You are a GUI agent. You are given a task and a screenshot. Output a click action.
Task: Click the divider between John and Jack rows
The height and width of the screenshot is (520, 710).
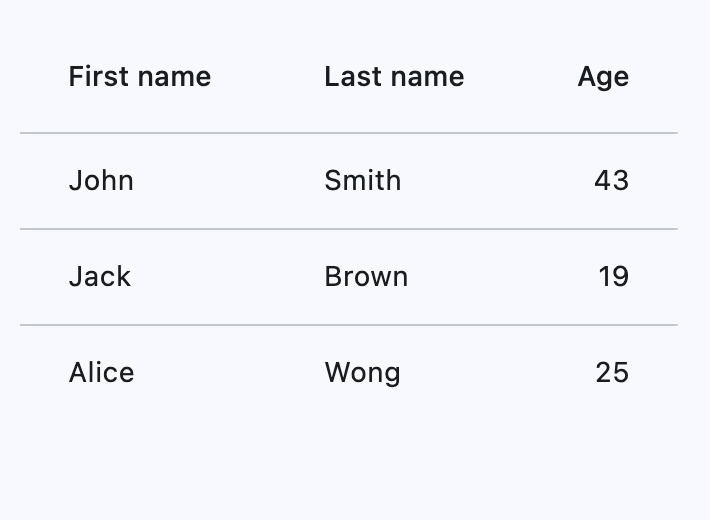348,229
